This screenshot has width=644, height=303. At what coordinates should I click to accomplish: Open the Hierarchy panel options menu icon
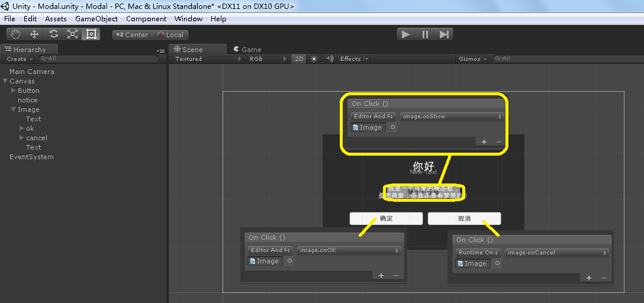(160, 51)
